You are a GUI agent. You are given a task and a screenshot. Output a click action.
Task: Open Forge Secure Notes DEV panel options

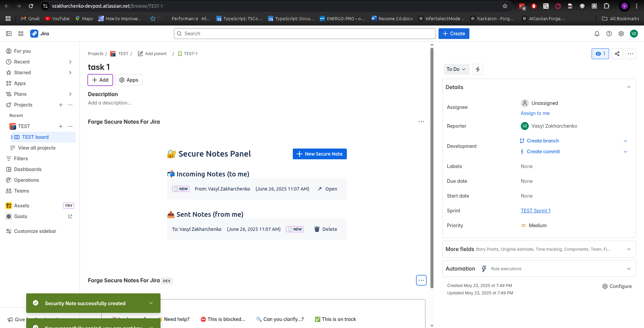421,280
